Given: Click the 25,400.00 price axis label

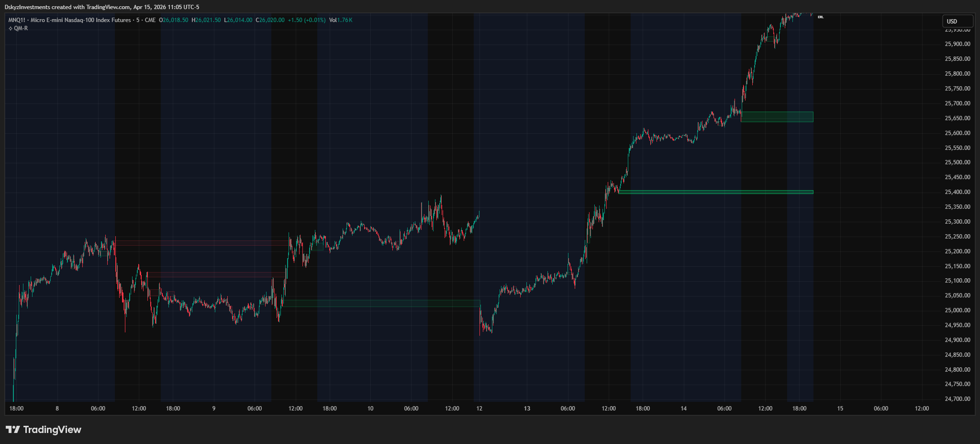Looking at the screenshot, I should pyautogui.click(x=958, y=192).
